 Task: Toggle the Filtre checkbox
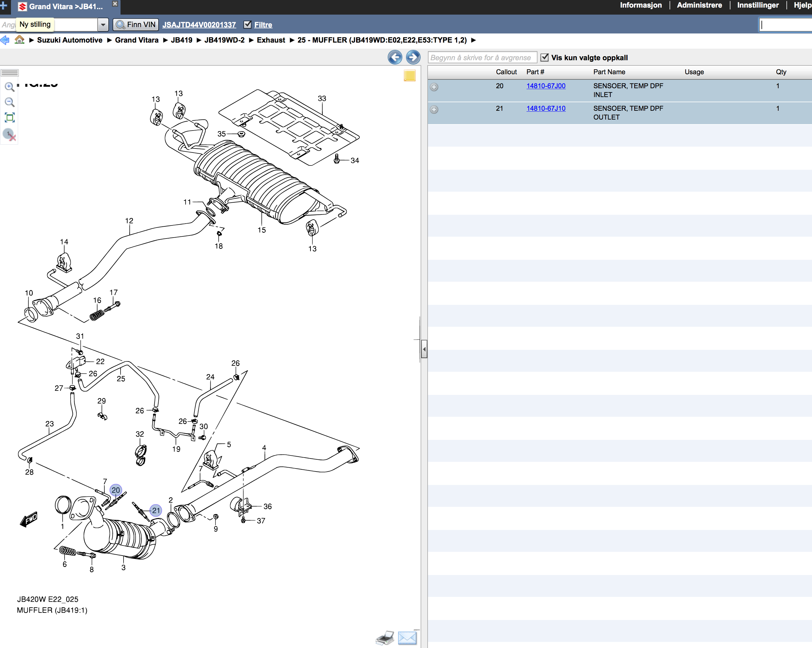pyautogui.click(x=247, y=24)
